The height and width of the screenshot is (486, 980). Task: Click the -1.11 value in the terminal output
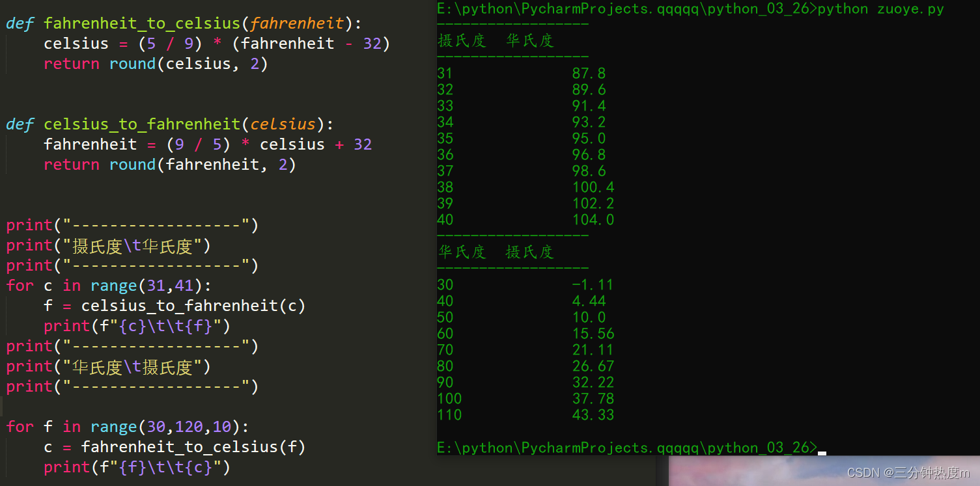(593, 285)
